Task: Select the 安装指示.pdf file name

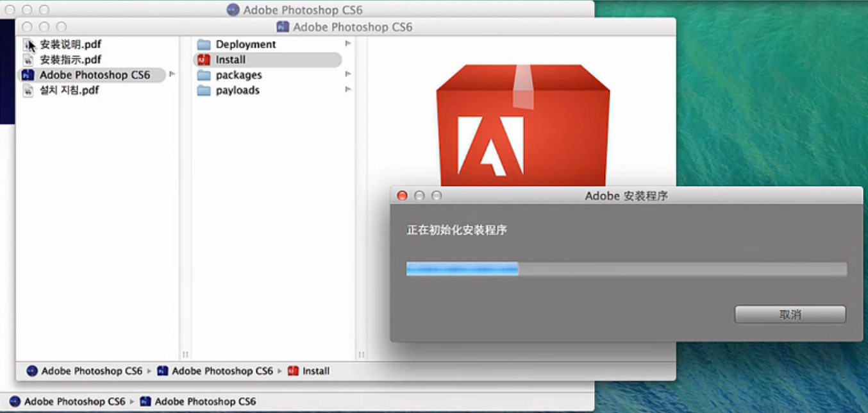Action: (71, 60)
